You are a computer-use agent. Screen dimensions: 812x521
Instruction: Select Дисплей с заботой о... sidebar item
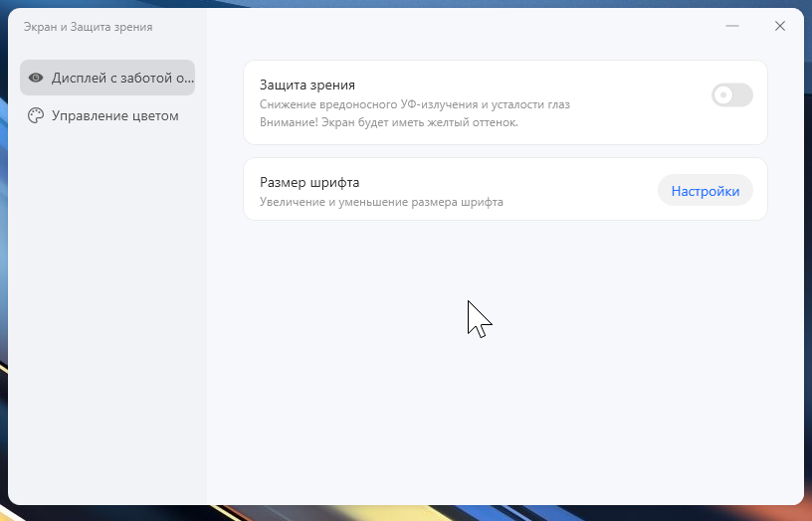(x=107, y=78)
